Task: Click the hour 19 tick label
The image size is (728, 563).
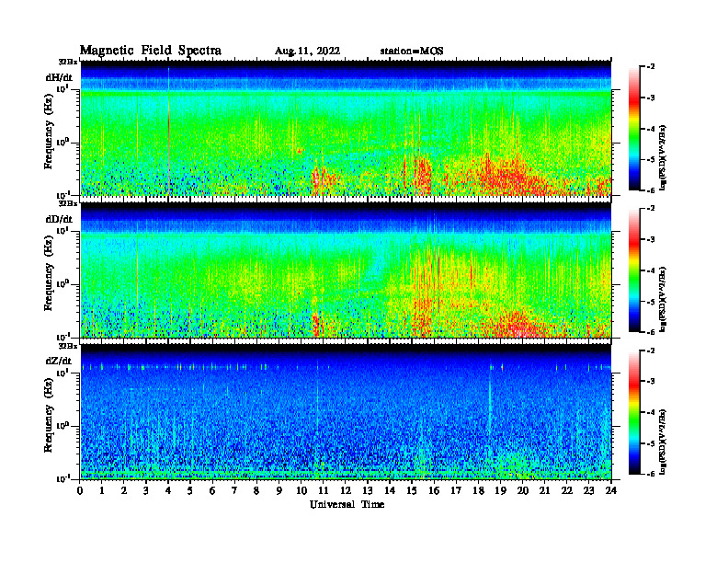Action: click(500, 491)
